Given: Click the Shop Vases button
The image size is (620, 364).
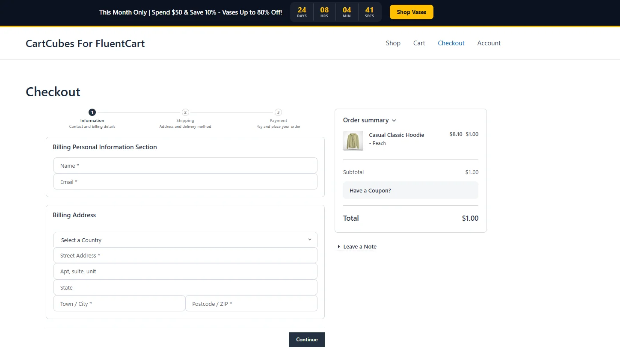Looking at the screenshot, I should pos(411,12).
